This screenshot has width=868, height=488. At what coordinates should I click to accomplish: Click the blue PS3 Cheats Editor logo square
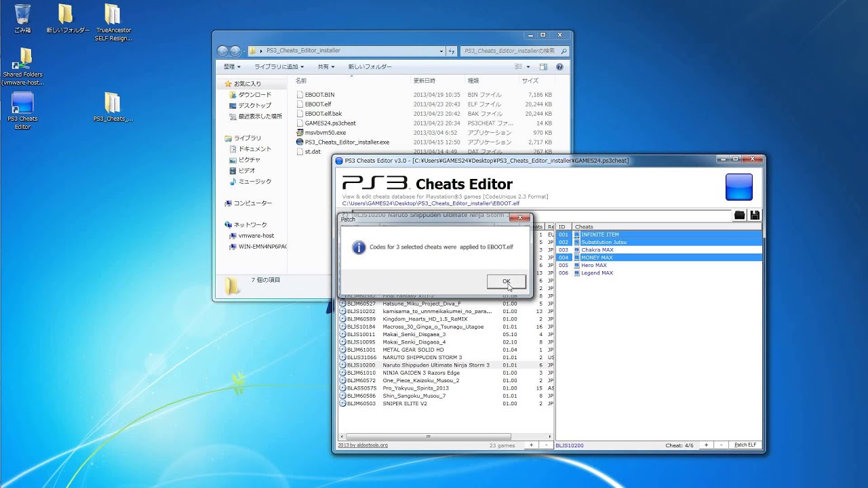click(x=739, y=187)
